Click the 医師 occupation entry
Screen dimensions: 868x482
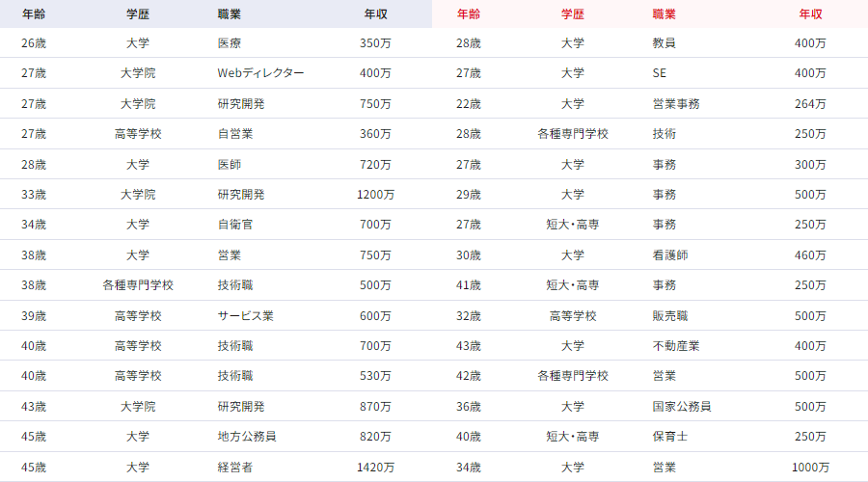(x=230, y=165)
